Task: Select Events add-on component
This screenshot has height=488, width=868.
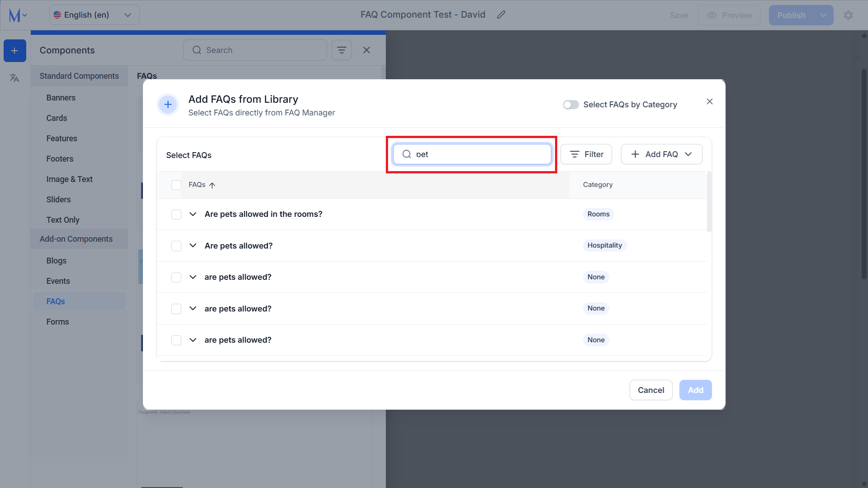Action: 58,281
